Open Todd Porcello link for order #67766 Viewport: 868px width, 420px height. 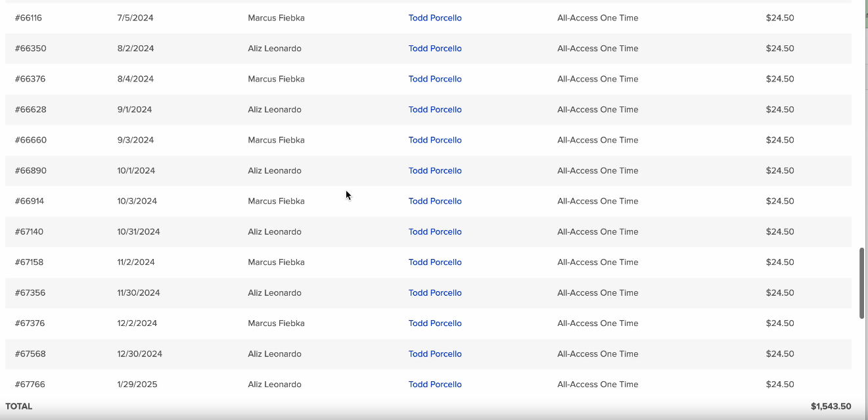[435, 385]
